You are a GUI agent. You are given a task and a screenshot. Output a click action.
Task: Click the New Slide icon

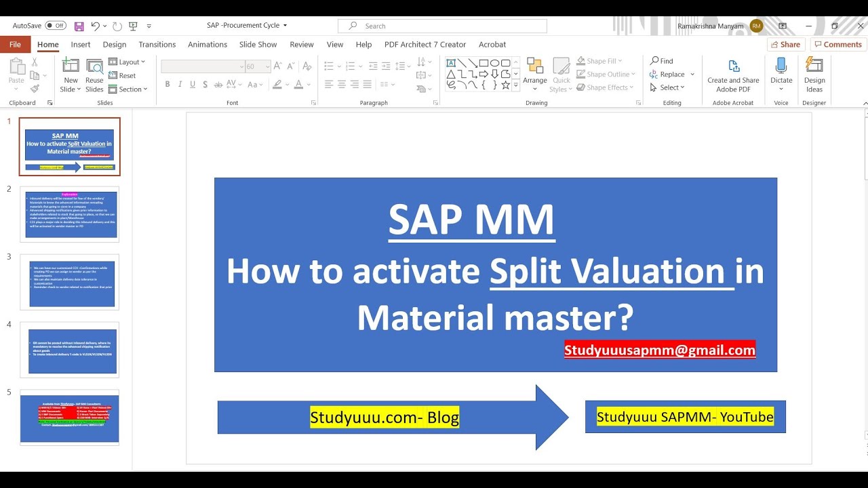71,66
